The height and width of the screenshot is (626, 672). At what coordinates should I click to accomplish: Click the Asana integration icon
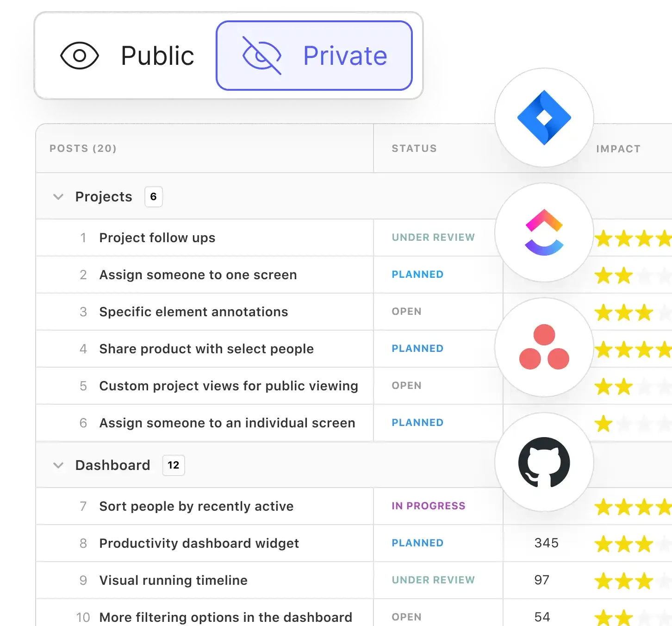(544, 346)
